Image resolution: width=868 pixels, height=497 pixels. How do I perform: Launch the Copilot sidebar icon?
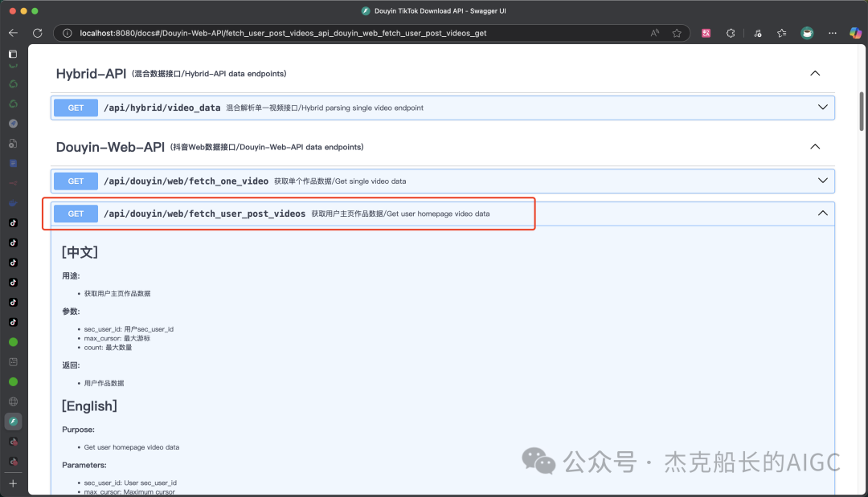tap(855, 33)
